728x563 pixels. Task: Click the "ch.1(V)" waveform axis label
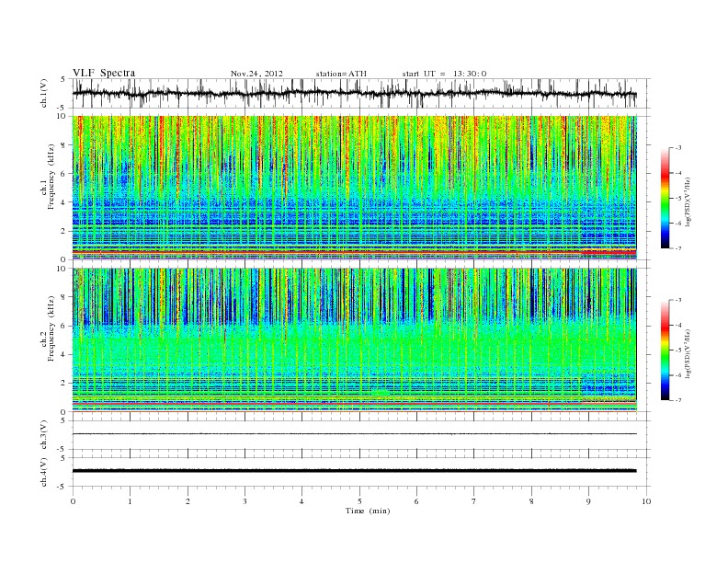[44, 93]
